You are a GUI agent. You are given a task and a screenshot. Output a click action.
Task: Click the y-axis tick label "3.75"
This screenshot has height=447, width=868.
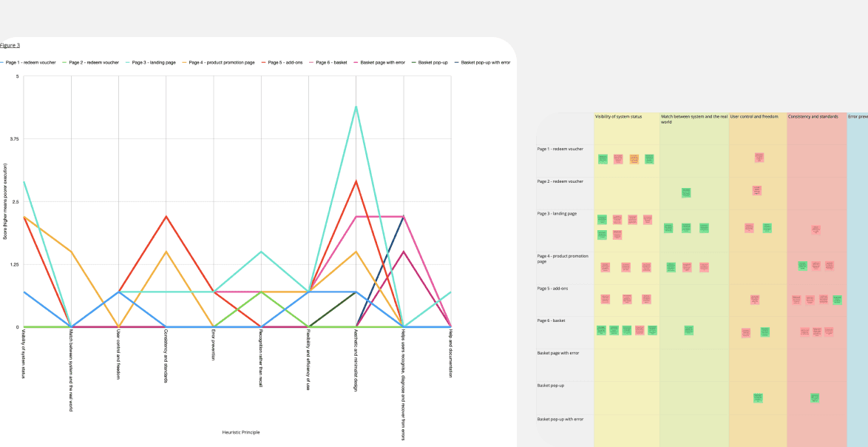tap(14, 139)
